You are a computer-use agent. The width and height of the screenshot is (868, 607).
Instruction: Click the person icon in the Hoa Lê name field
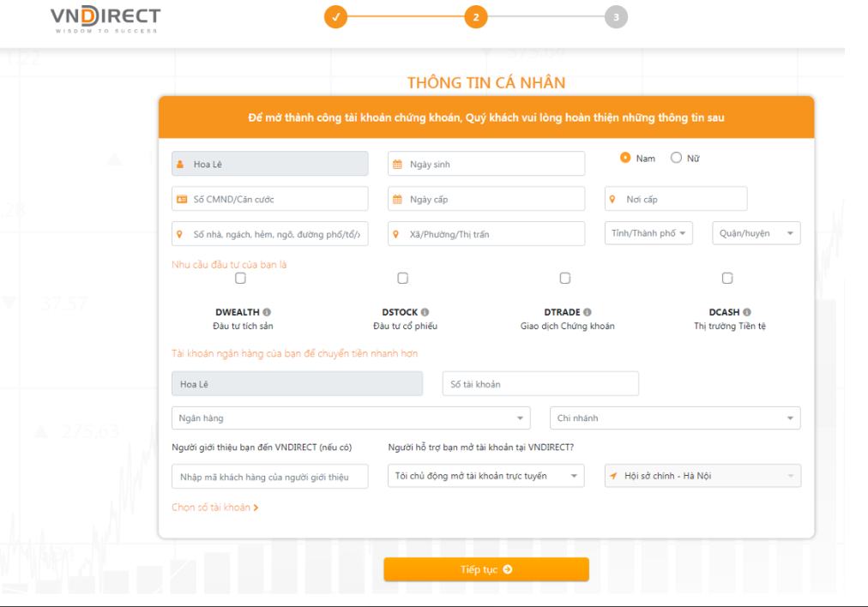[180, 165]
